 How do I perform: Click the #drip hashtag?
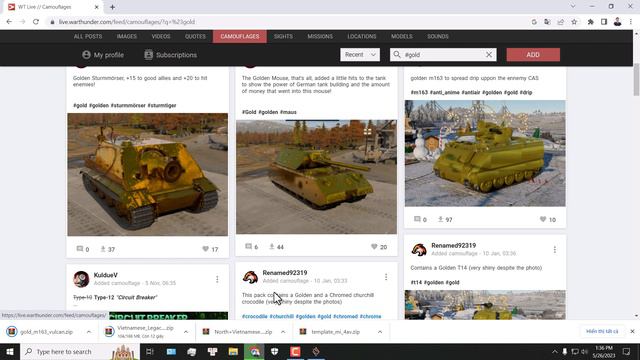tap(526, 92)
